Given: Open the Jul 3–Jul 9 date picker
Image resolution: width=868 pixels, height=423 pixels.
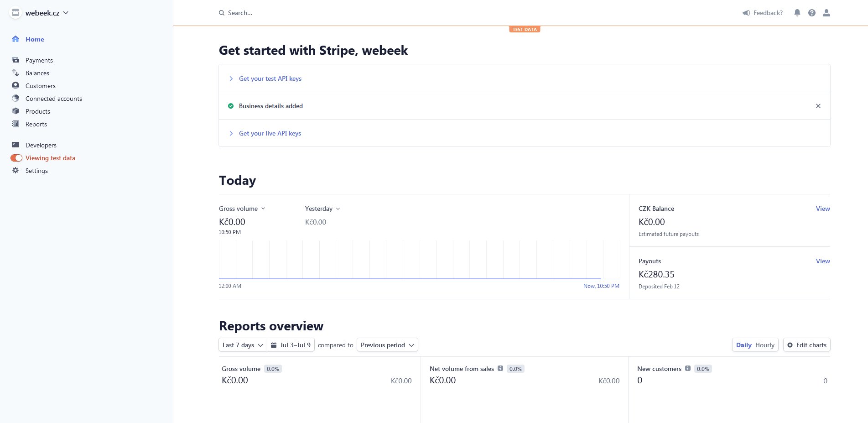Looking at the screenshot, I should [x=291, y=345].
